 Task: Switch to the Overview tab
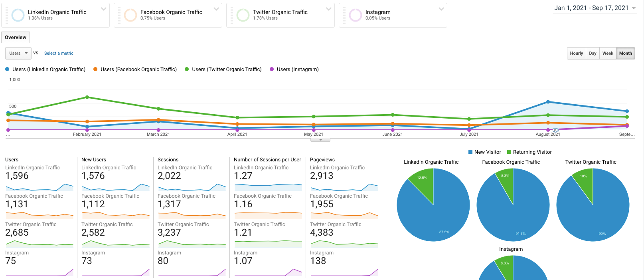click(16, 37)
